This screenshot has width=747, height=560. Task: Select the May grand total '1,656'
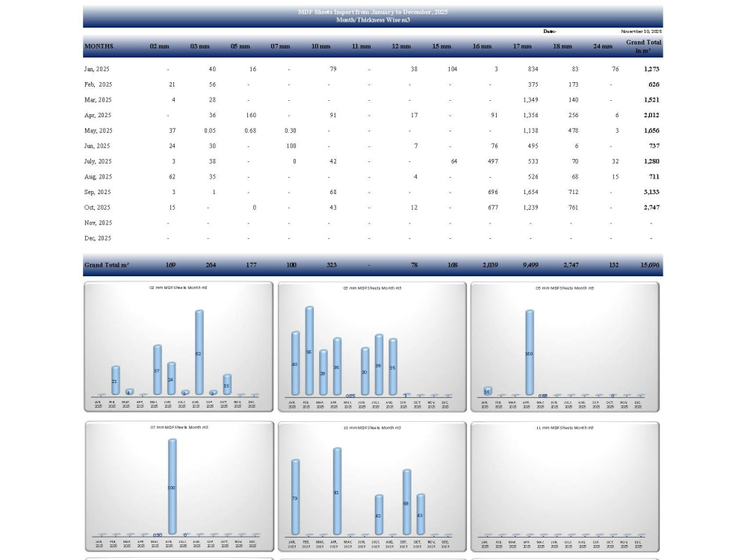point(651,131)
